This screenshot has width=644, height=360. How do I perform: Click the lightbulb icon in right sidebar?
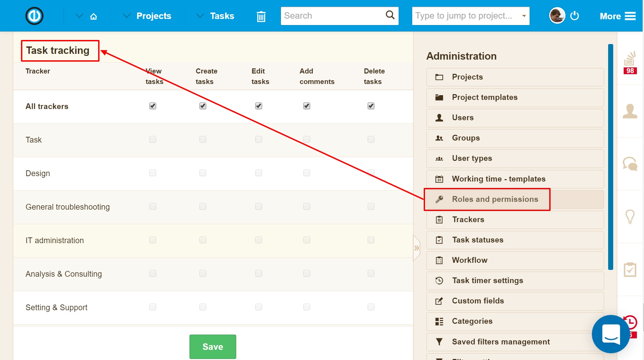point(630,216)
